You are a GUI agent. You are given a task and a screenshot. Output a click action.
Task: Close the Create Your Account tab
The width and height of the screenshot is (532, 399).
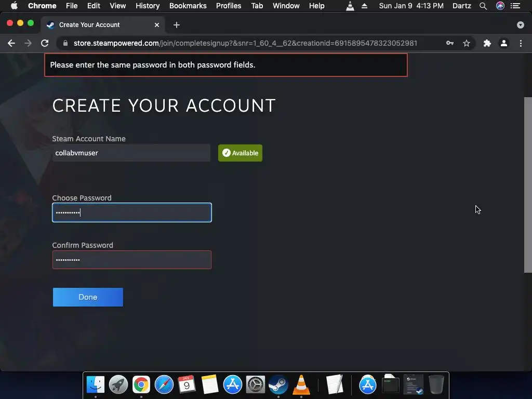157,25
